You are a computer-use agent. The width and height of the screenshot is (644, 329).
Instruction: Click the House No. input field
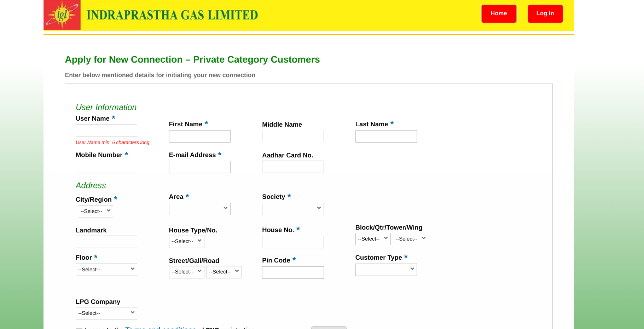click(x=293, y=242)
